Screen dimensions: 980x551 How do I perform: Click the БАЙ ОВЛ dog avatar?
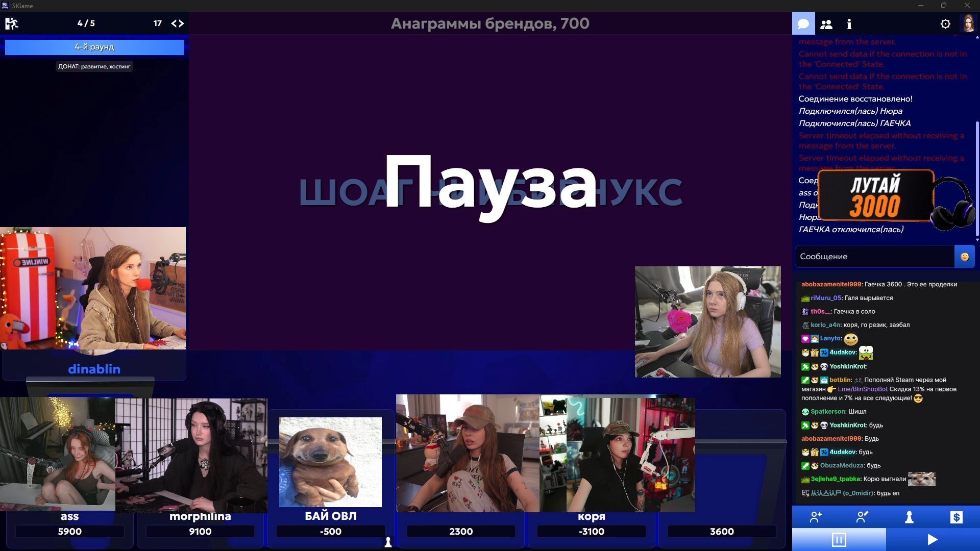tap(330, 462)
